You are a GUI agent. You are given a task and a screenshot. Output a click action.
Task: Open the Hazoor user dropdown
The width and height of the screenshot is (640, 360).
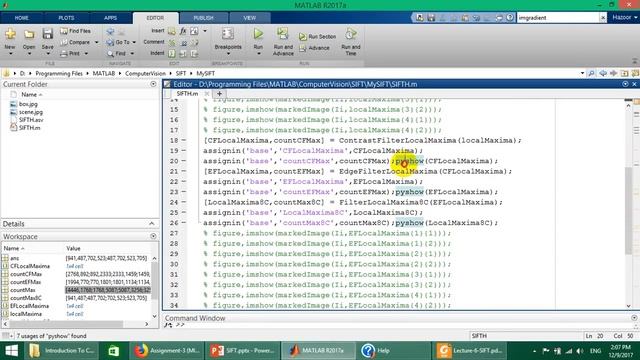coord(624,18)
